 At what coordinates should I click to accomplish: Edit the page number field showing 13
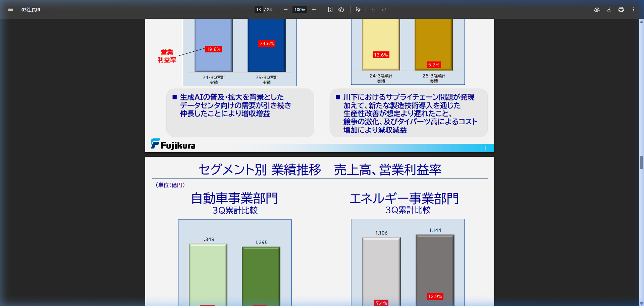(258, 9)
